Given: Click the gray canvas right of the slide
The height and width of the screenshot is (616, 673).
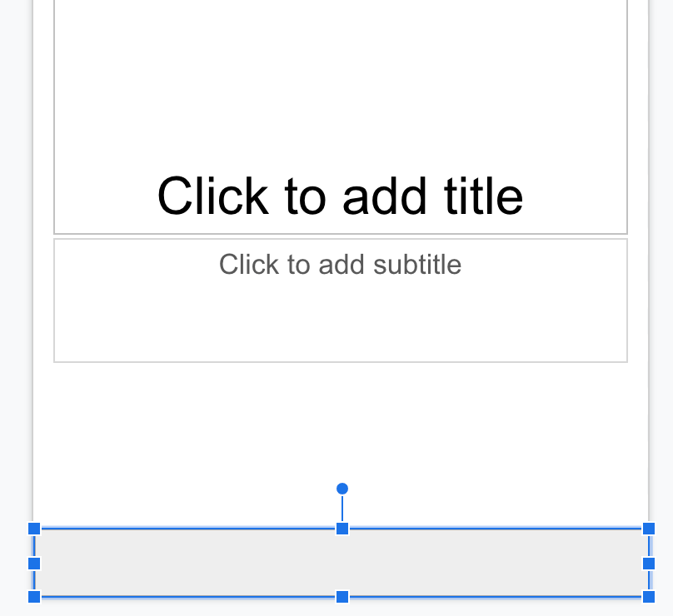Looking at the screenshot, I should (661, 250).
